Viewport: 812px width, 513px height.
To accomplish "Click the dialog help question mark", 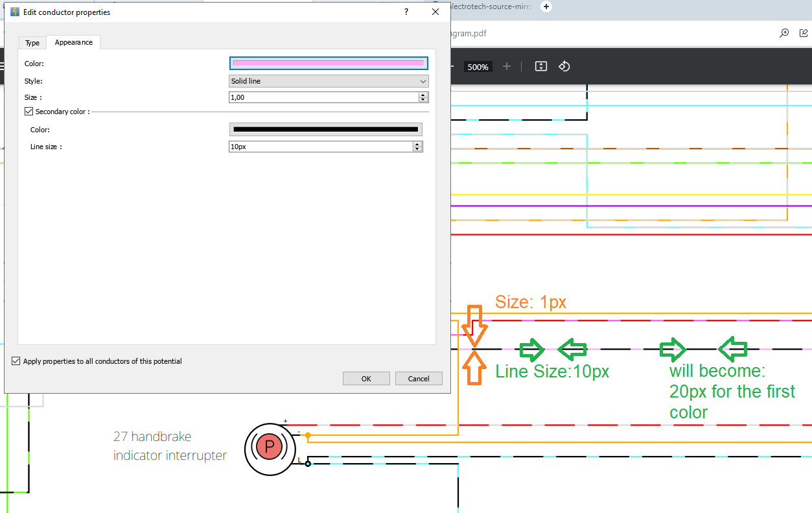I will [x=406, y=12].
